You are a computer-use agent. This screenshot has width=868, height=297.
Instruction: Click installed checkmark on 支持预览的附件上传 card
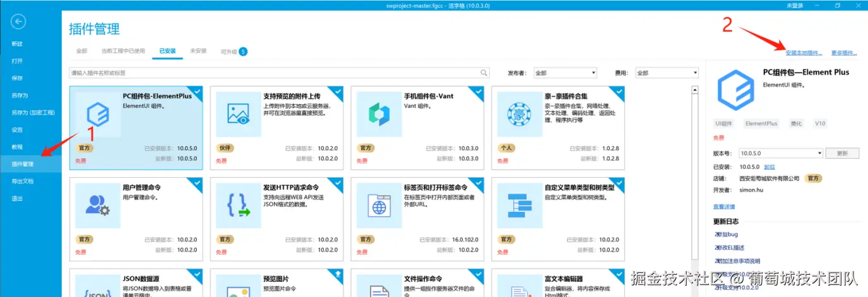click(338, 91)
